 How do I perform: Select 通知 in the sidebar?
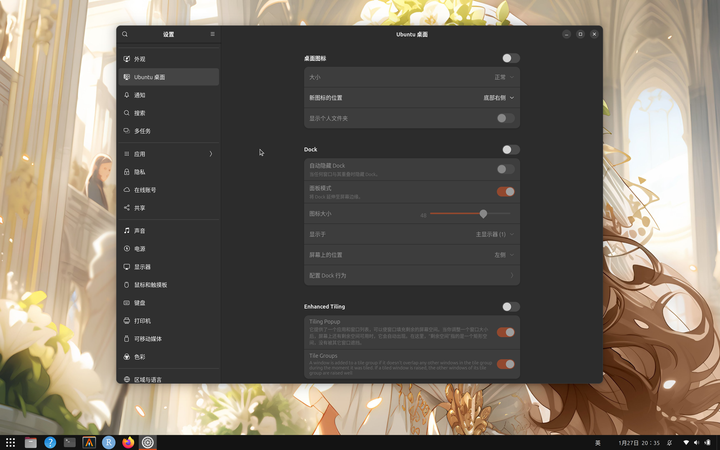[169, 95]
